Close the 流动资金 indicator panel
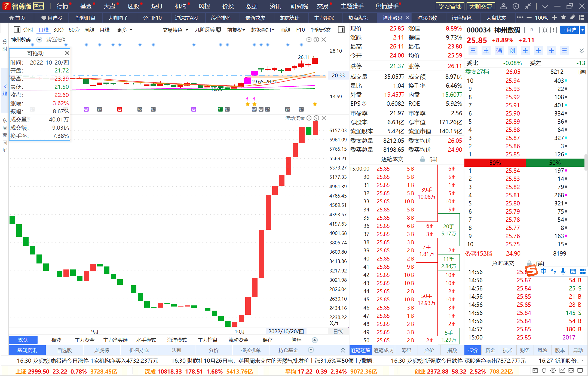 [324, 118]
